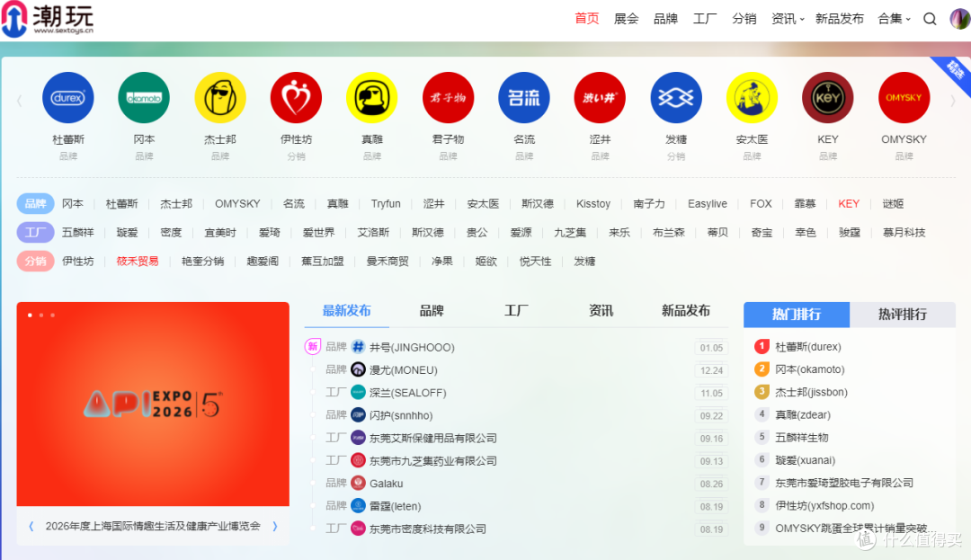Open the Easylive brand link
971x560 pixels.
click(x=708, y=203)
